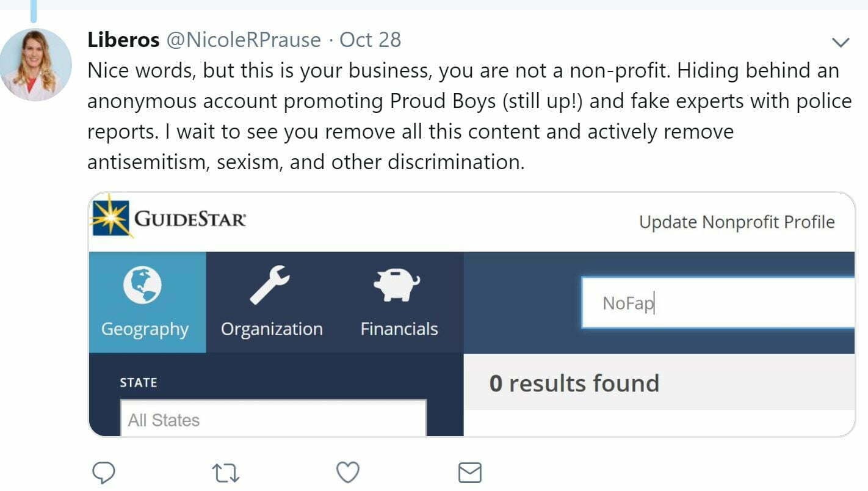Click the Oct 28 tweet timestamp
The width and height of the screenshot is (868, 491).
(370, 40)
